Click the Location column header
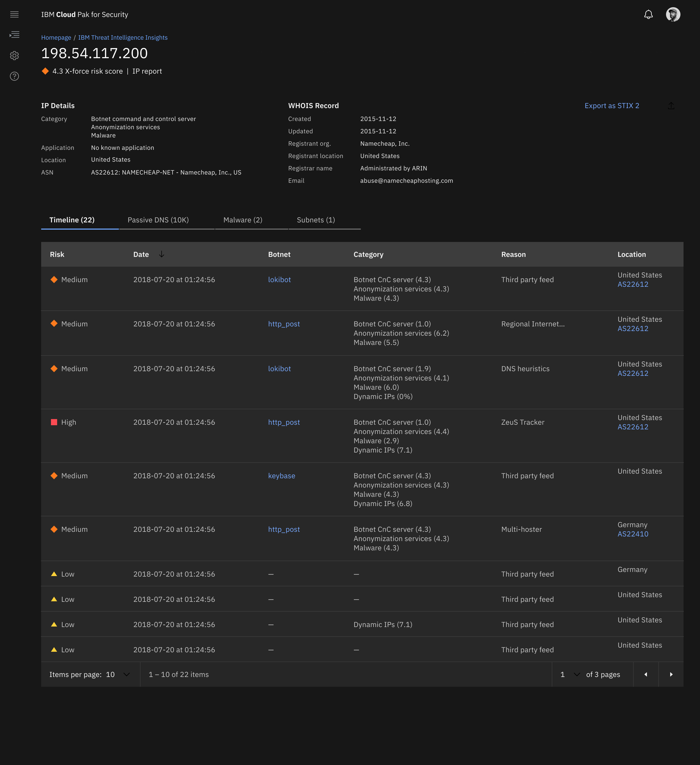700x765 pixels. 631,254
